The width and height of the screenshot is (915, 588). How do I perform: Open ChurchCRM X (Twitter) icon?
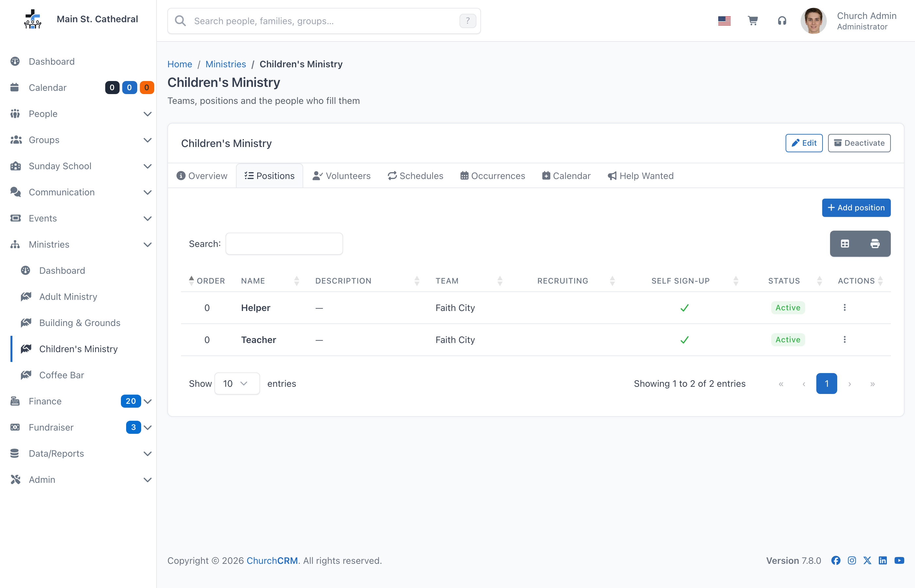pyautogui.click(x=867, y=560)
